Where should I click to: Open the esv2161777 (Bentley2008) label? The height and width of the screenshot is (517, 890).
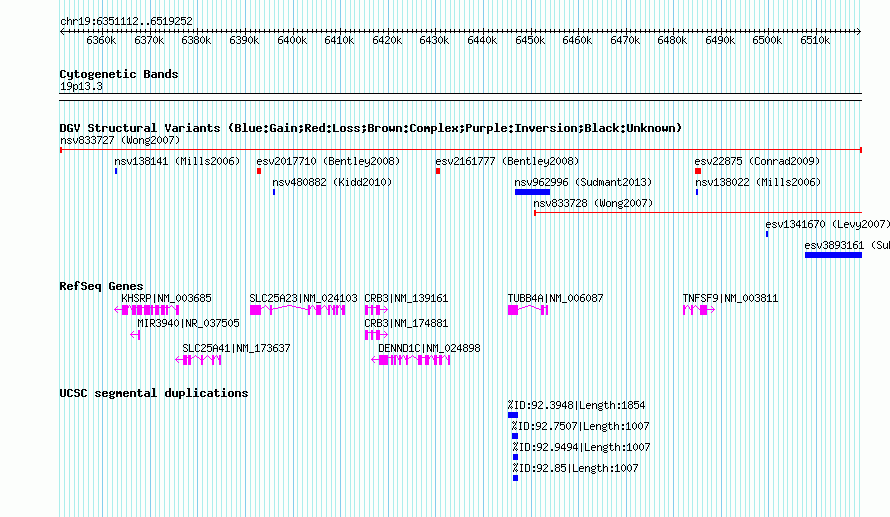coord(507,161)
